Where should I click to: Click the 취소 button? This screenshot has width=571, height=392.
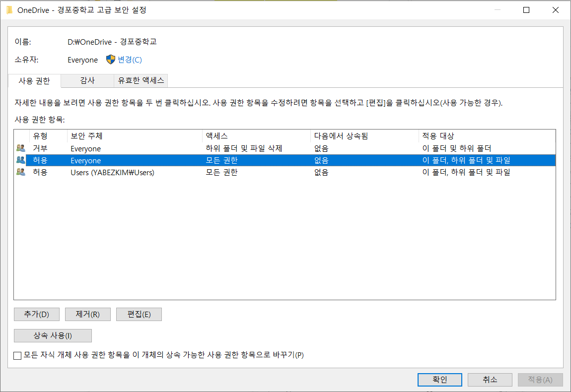pyautogui.click(x=490, y=380)
